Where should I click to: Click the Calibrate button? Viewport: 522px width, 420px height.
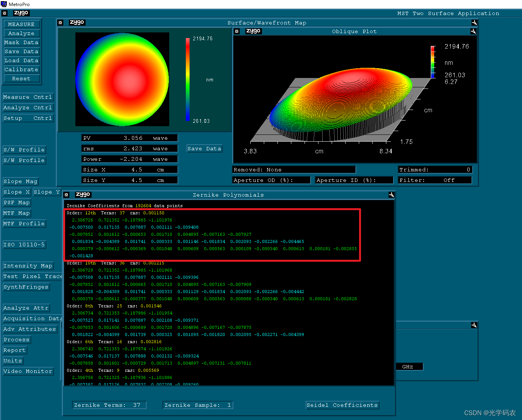coord(21,70)
